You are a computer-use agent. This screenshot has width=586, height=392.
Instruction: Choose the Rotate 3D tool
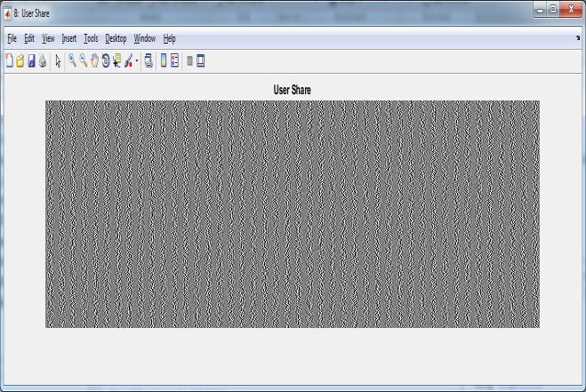106,60
